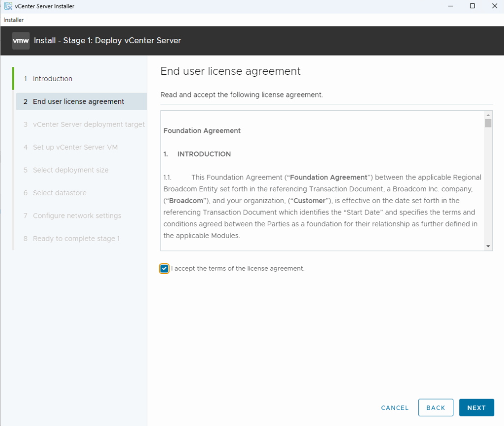Viewport: 504px width, 426px height.
Task: Close the vCenter Server Installer window
Action: point(495,6)
